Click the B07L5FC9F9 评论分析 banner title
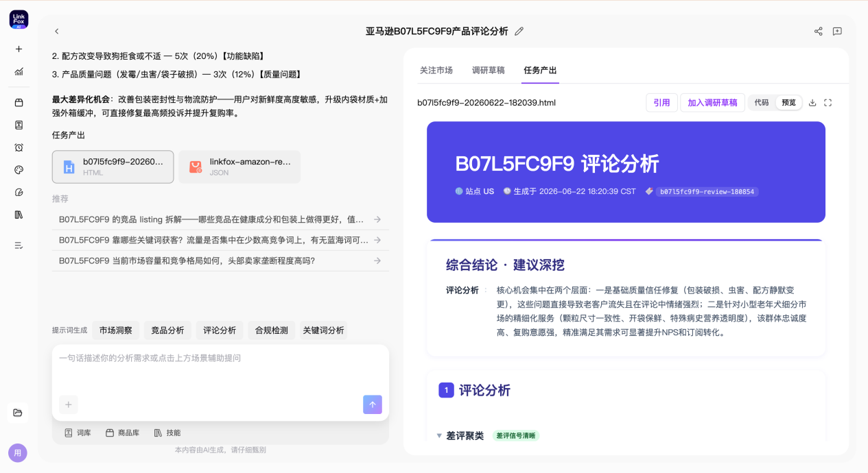Screen dimensions: 868x473 tap(557, 164)
